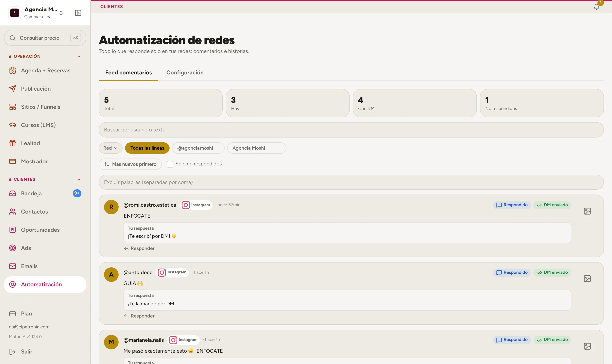Filter by @agenciamoshi line
Viewport: 612px width, 364px height.
tap(198, 148)
